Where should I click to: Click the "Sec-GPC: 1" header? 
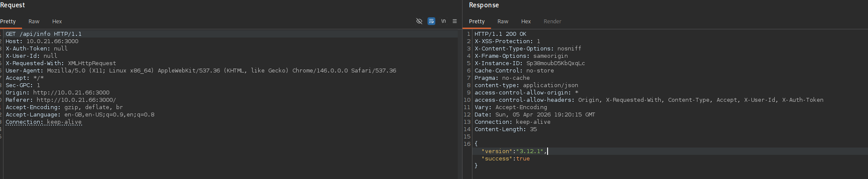pyautogui.click(x=23, y=85)
